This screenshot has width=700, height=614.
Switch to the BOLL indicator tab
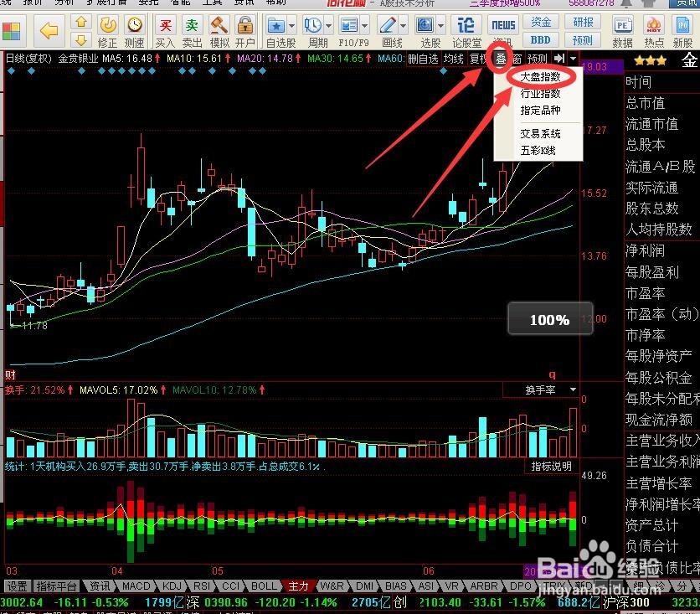264,586
